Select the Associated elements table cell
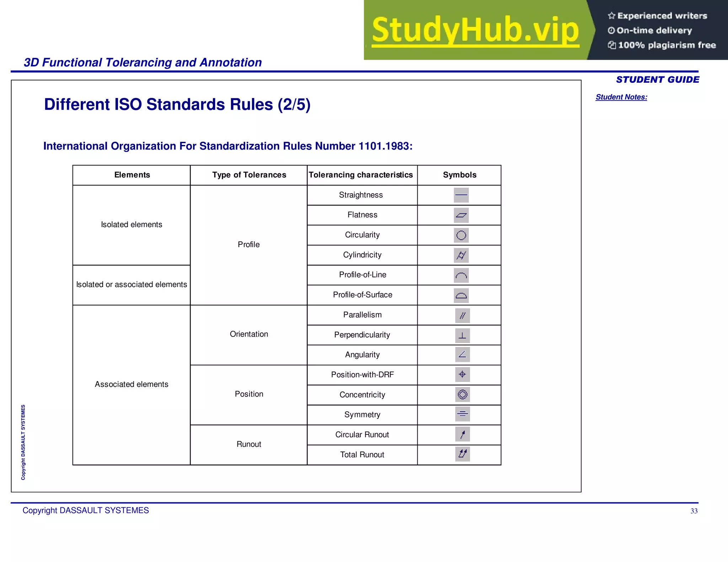 [132, 384]
